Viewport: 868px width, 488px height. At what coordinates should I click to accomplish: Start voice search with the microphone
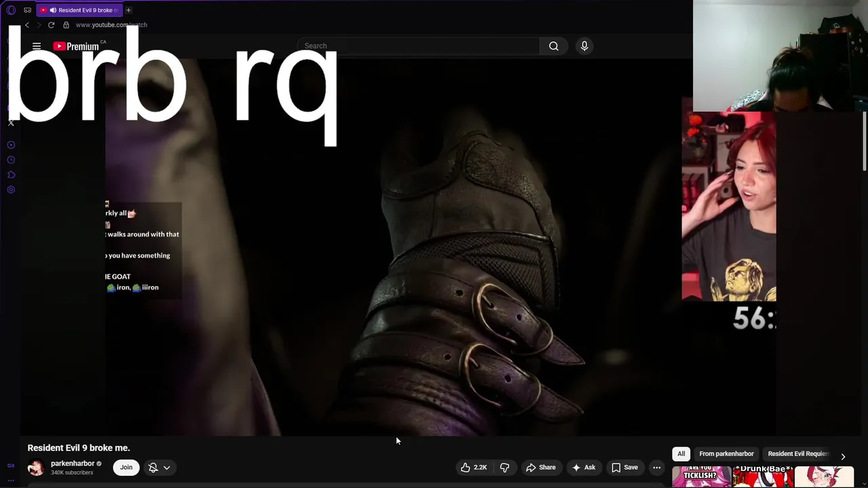pyautogui.click(x=585, y=46)
